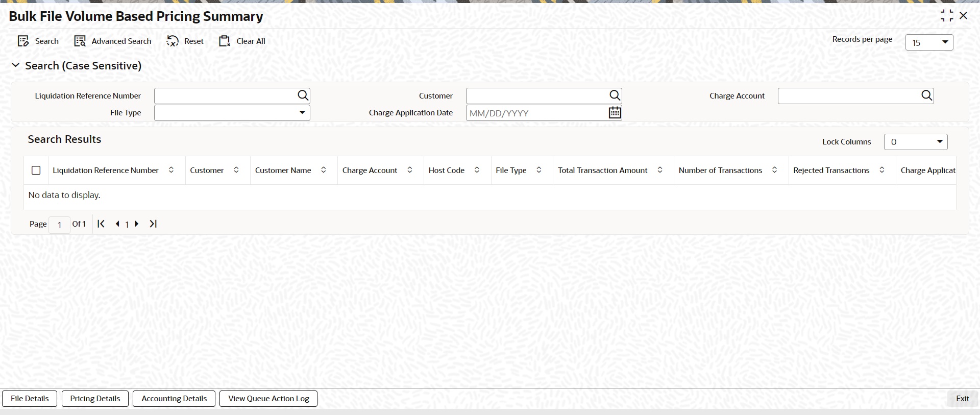Tick the select-all checkbox in results header
The height and width of the screenshot is (415, 980).
coord(36,170)
